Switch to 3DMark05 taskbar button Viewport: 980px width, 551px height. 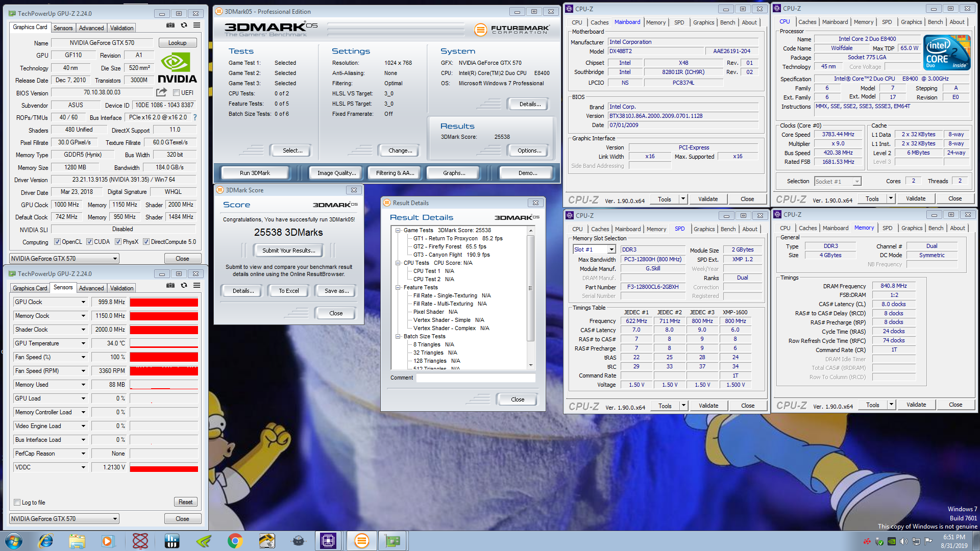pyautogui.click(x=361, y=541)
